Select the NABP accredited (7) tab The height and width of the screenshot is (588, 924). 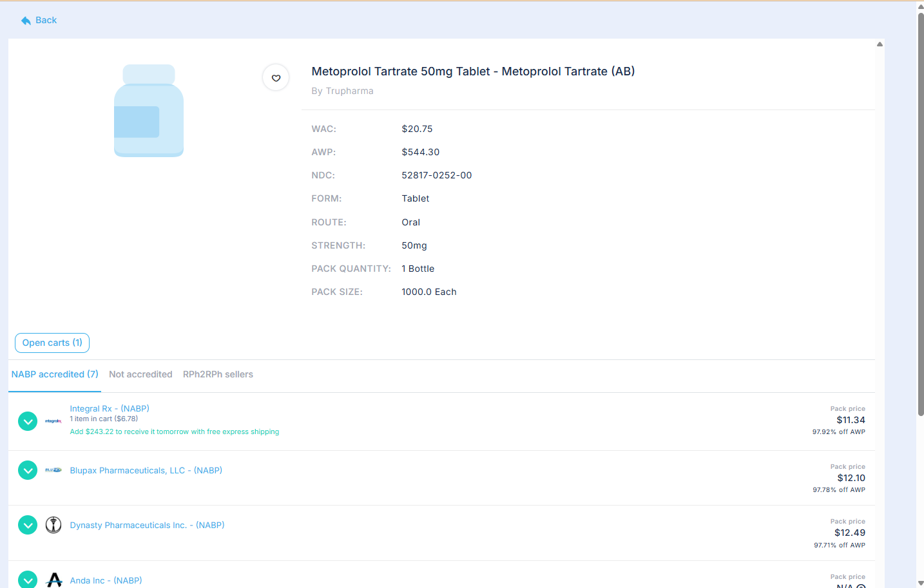pos(55,374)
